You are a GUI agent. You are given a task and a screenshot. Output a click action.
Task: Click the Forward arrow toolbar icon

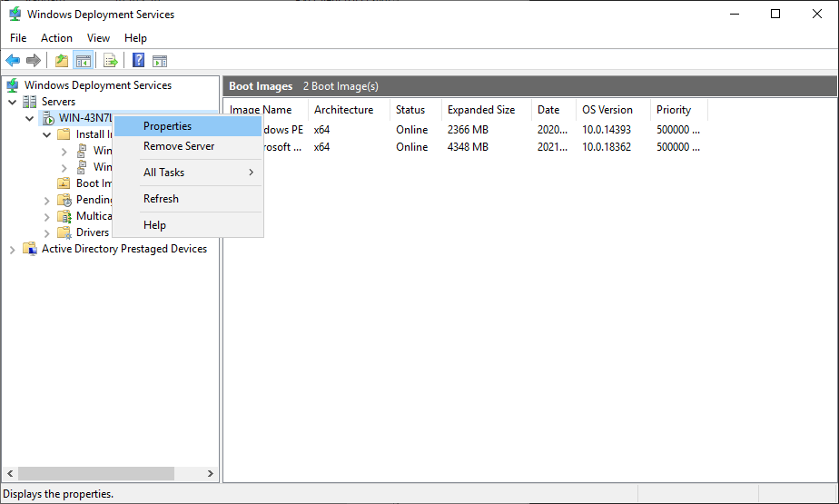tap(34, 61)
